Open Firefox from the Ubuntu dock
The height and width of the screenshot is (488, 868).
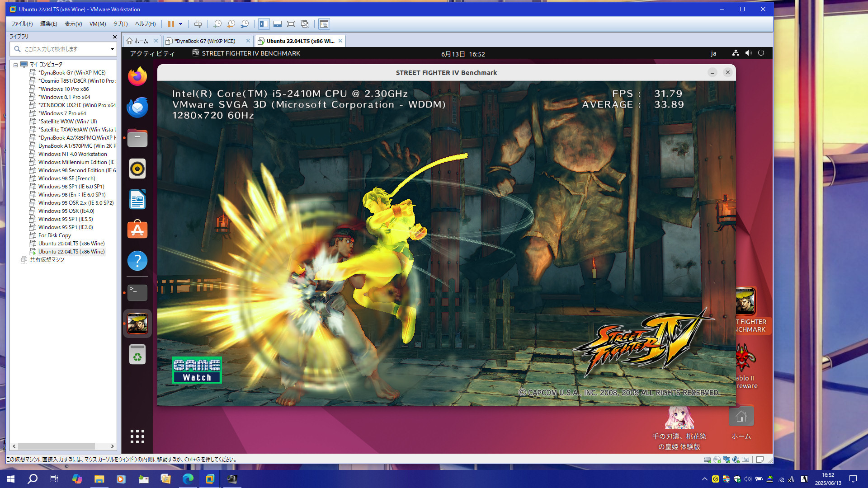pyautogui.click(x=137, y=76)
